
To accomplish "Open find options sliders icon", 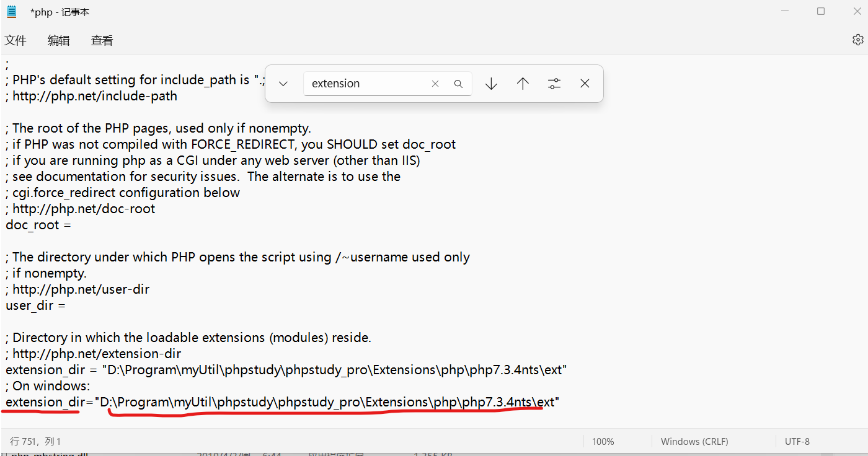I will coord(554,84).
